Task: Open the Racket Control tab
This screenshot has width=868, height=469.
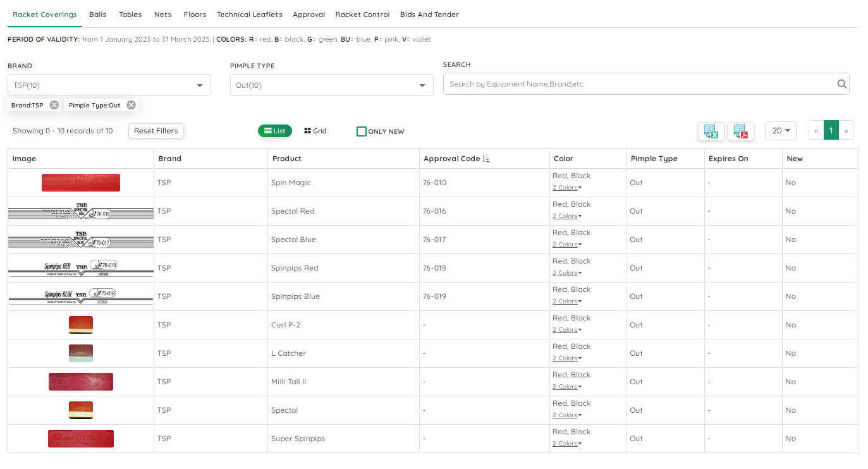Action: [363, 15]
